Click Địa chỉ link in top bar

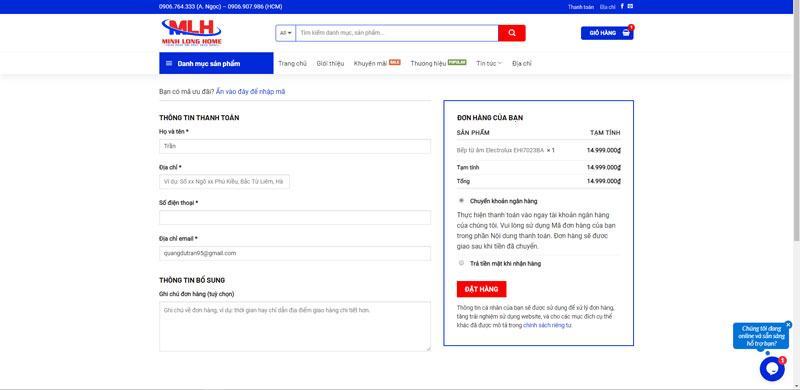tap(607, 7)
